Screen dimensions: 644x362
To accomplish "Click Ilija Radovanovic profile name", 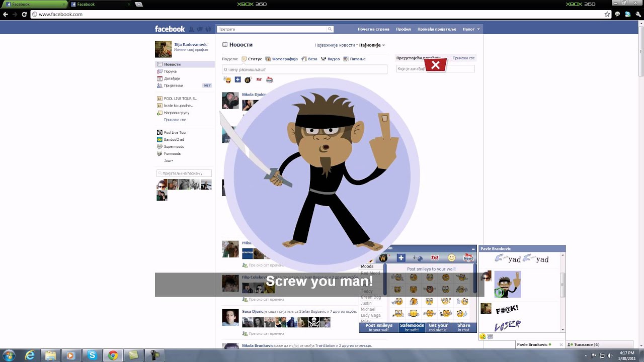I will click(x=191, y=44).
